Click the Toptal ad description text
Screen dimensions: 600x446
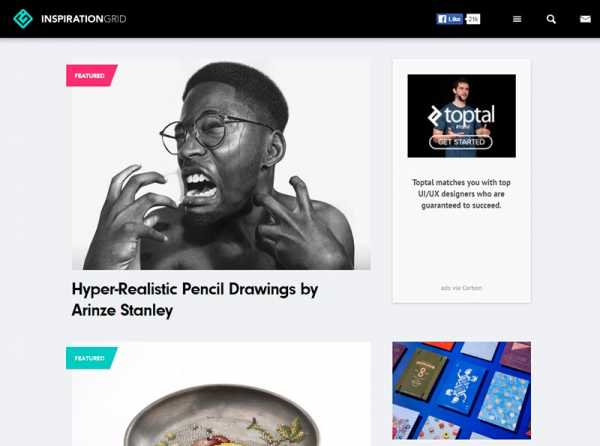pyautogui.click(x=461, y=194)
